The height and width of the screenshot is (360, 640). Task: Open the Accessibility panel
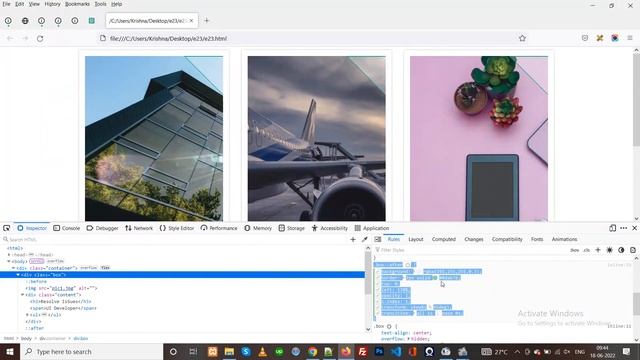330,228
